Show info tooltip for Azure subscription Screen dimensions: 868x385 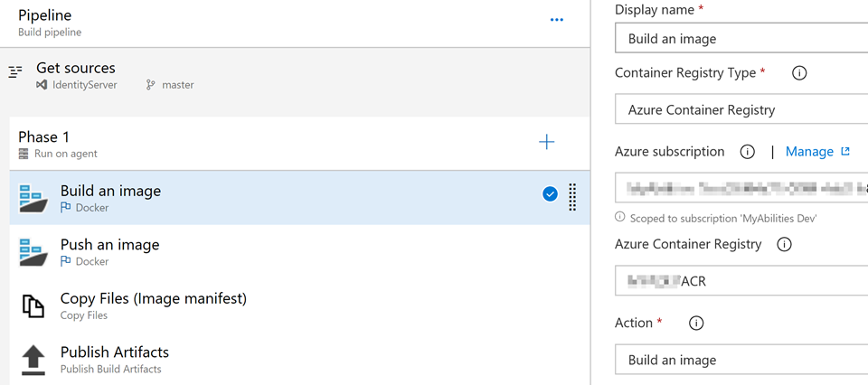[x=748, y=152]
